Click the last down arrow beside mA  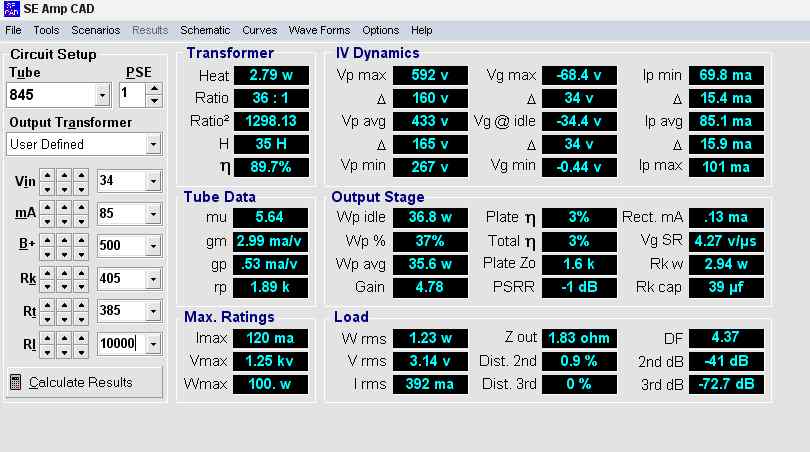pos(81,221)
